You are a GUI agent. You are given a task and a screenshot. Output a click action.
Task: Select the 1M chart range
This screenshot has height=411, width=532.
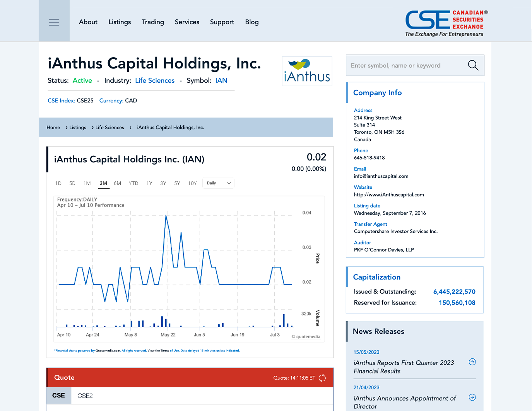point(87,183)
